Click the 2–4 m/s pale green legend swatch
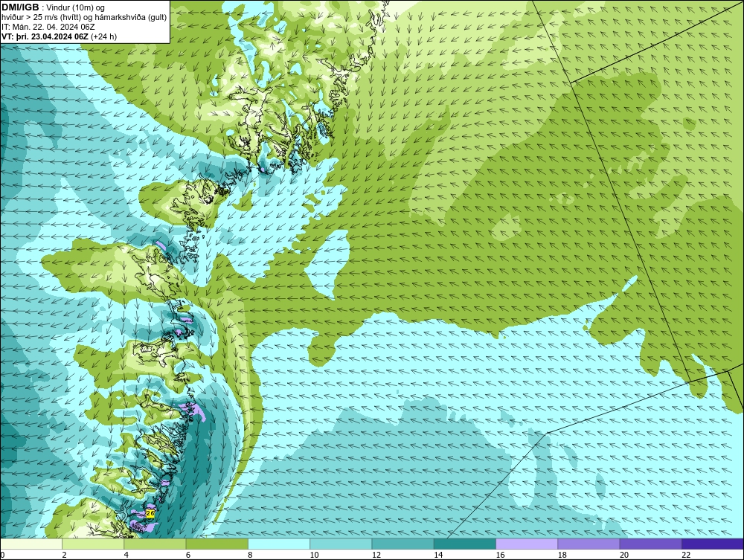Screen dimensions: 744x560 click(x=93, y=544)
